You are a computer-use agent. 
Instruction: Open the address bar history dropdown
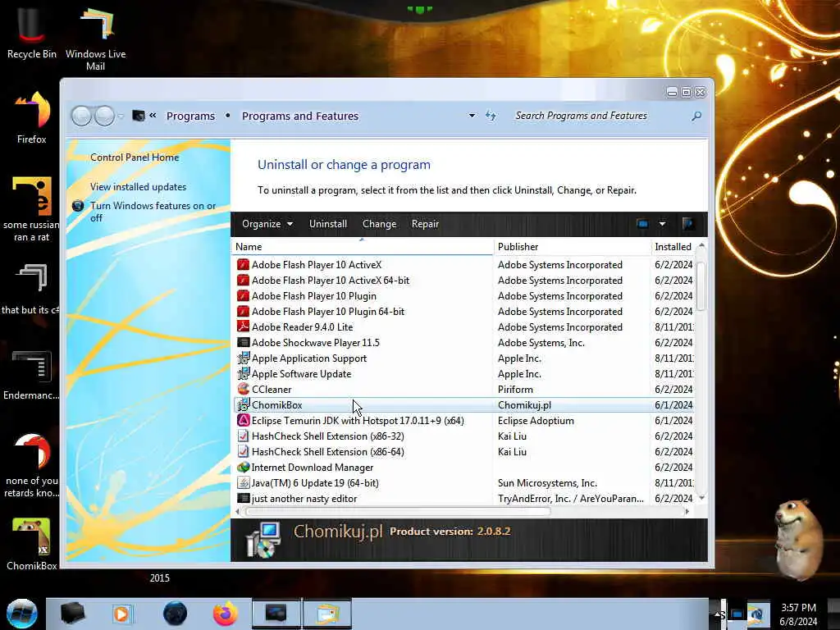coord(472,116)
